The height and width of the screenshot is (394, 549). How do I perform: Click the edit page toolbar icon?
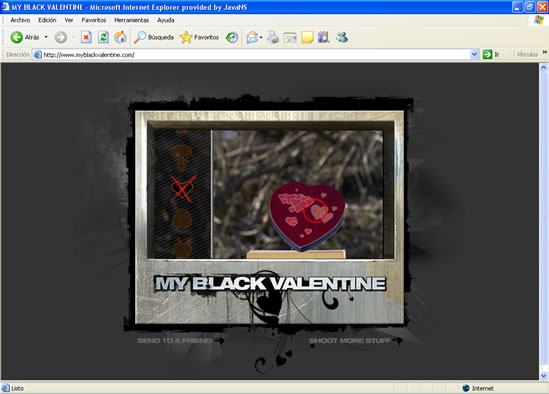tap(290, 37)
